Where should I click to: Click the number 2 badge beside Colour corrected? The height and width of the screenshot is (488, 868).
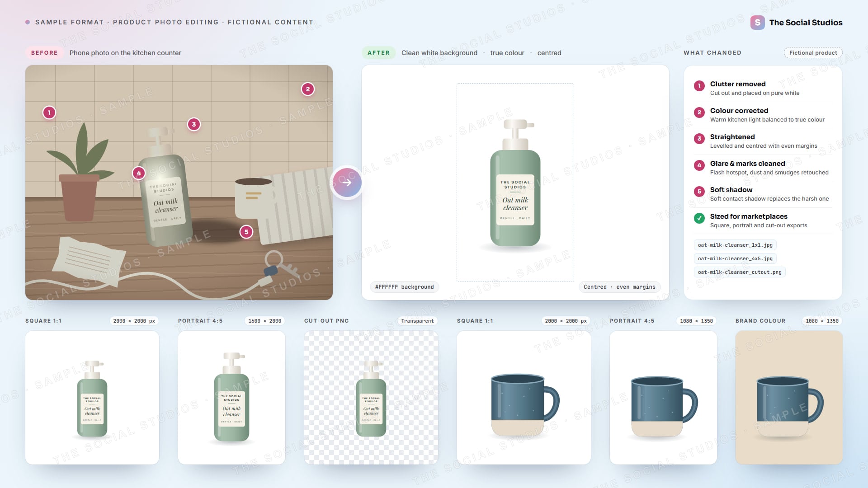(699, 113)
